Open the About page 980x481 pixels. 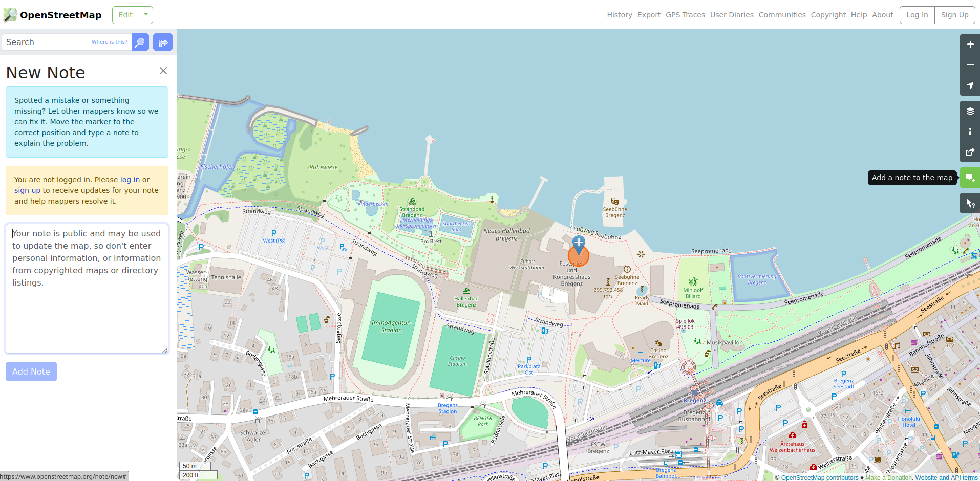[882, 15]
